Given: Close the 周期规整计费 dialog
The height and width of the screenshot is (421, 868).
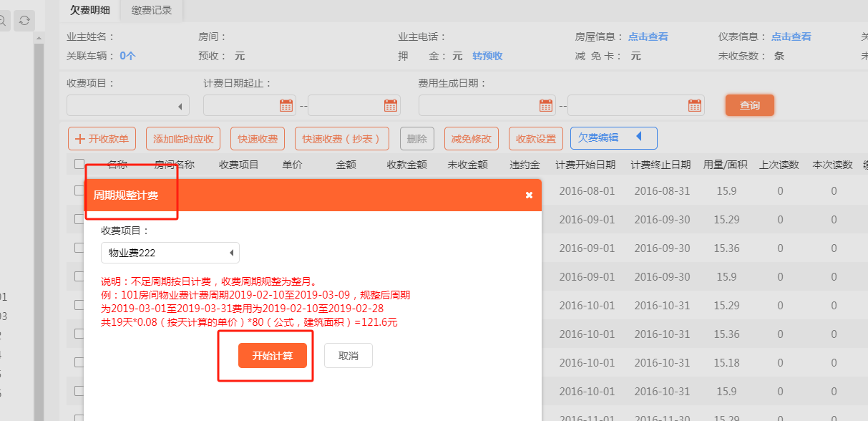Looking at the screenshot, I should click(x=529, y=195).
